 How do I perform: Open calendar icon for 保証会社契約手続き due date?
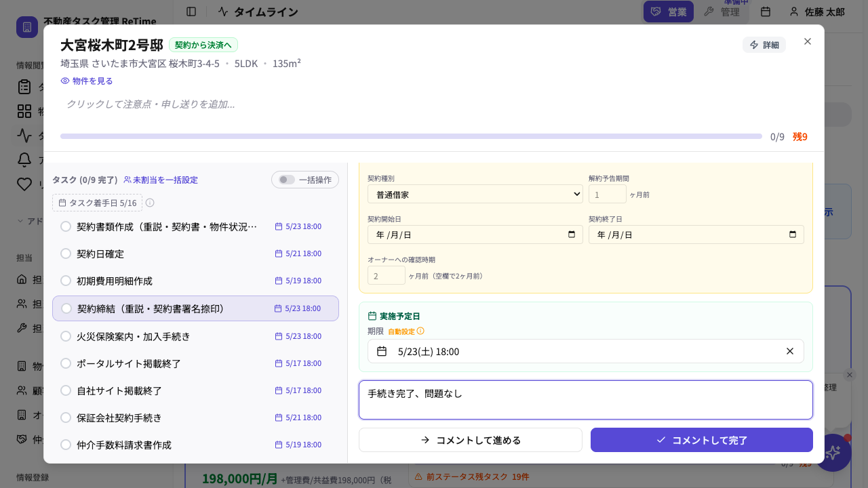pos(278,418)
